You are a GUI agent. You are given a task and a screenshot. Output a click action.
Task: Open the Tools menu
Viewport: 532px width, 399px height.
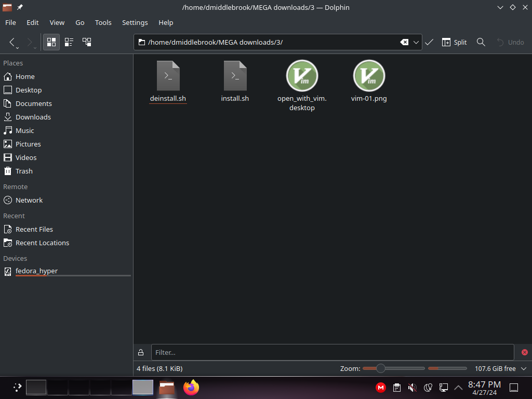[x=103, y=22]
